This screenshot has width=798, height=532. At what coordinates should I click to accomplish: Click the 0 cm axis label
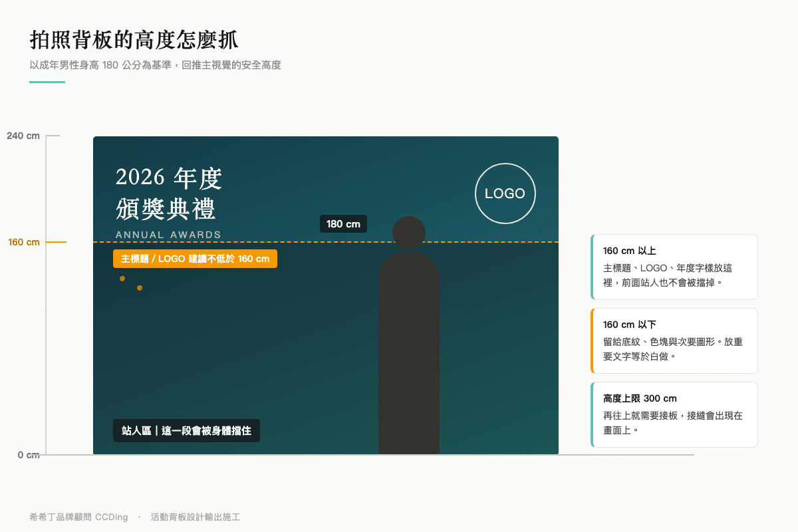[29, 455]
